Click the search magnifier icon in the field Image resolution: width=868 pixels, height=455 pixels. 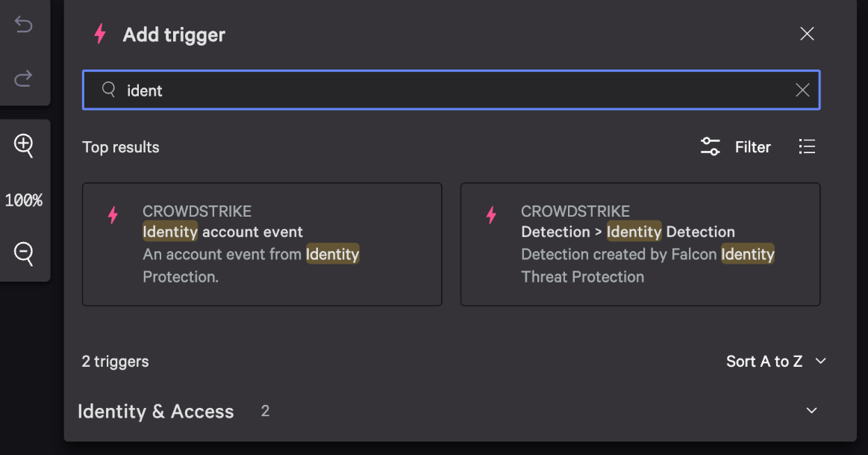109,90
